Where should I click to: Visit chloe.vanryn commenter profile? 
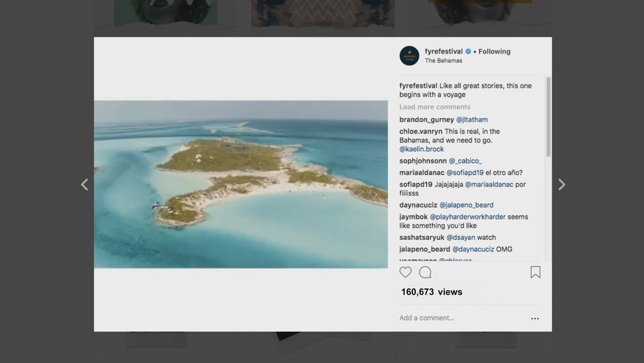tap(421, 132)
